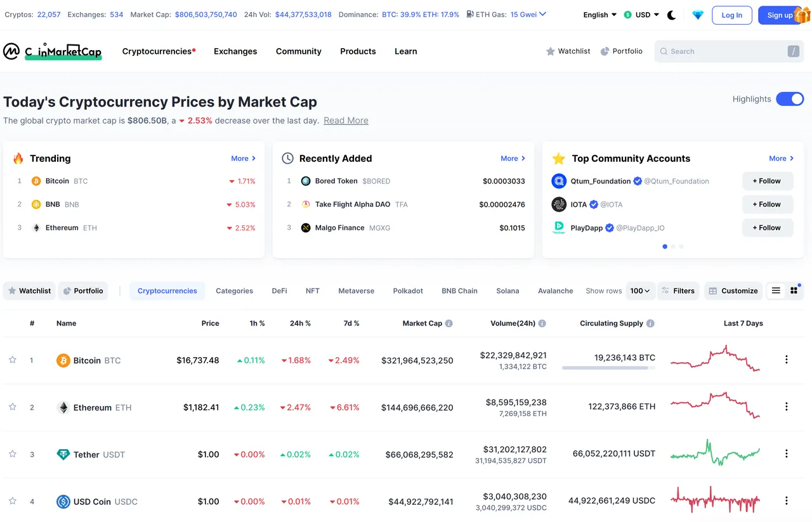Open Portfolio from header pie icon

[605, 51]
